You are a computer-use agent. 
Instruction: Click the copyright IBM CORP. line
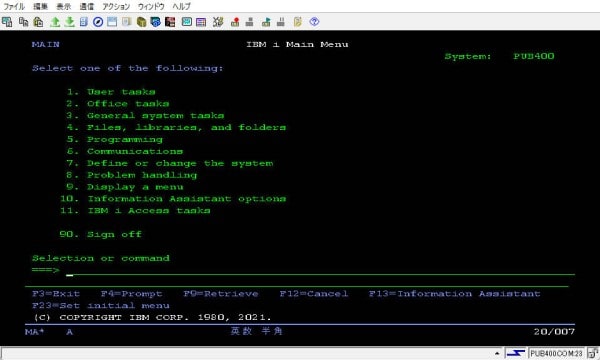point(152,318)
